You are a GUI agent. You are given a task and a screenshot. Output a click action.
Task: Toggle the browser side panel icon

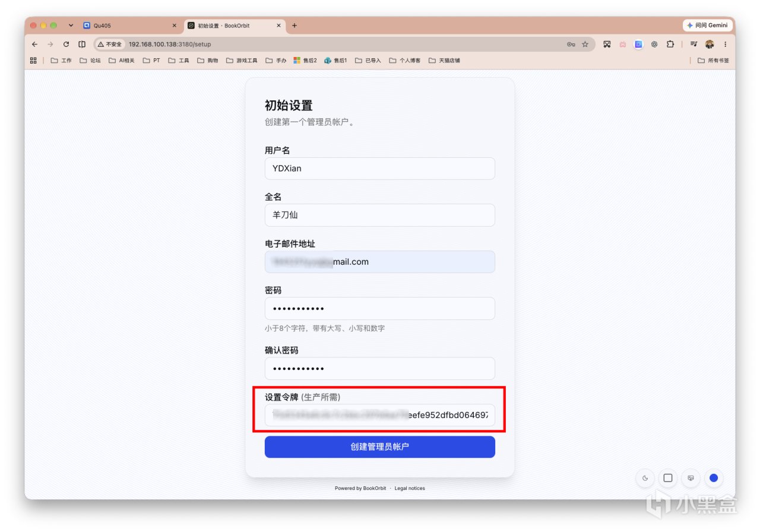click(82, 44)
